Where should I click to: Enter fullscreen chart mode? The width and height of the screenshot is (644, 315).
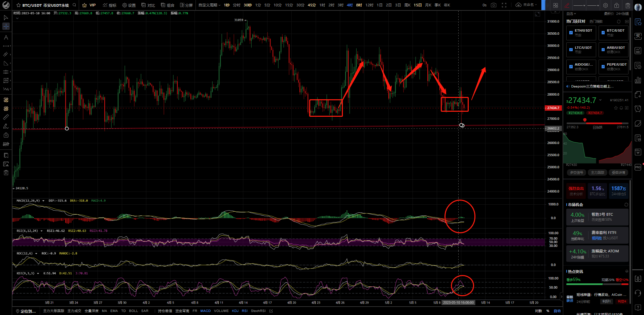(x=504, y=5)
